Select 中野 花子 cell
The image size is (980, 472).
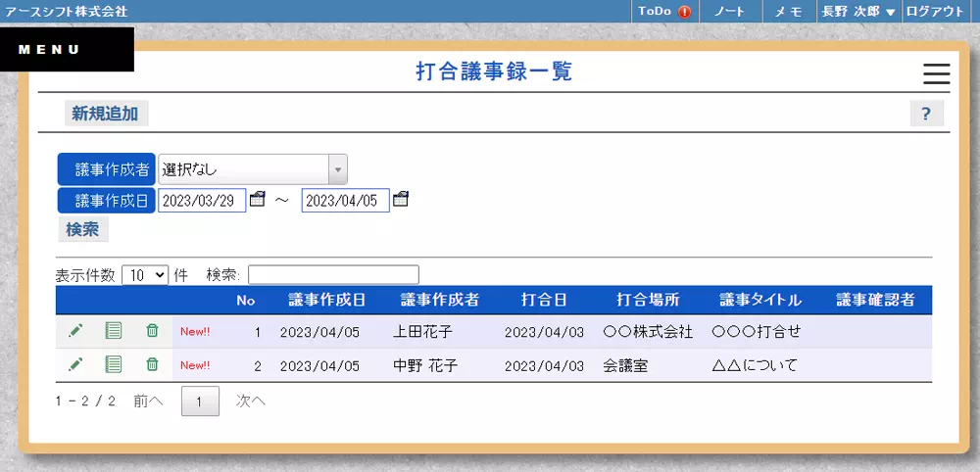pos(425,365)
